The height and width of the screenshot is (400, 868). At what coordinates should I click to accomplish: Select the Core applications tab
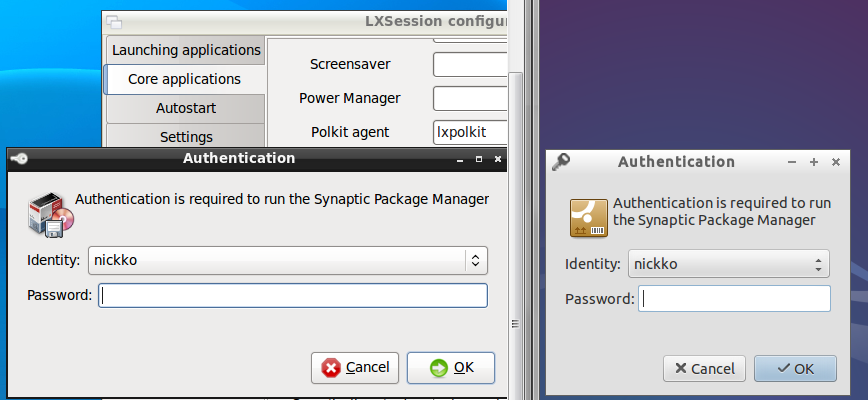pyautogui.click(x=184, y=79)
